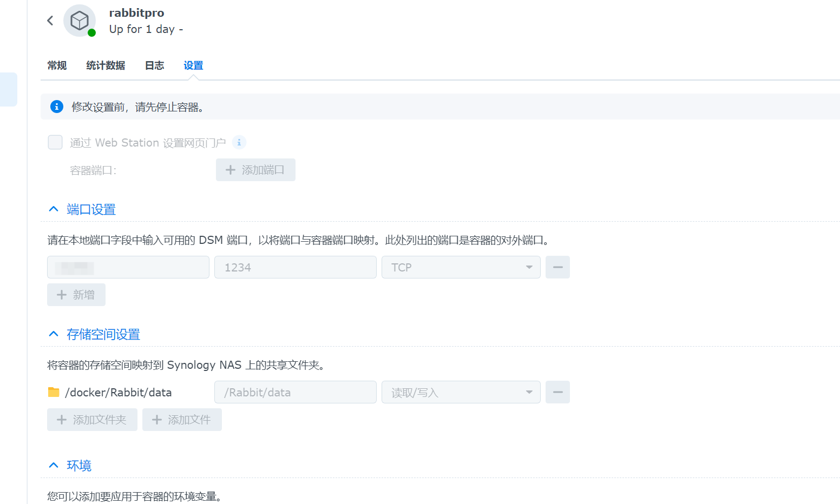Remove the port mapping row with minus button
Image resolution: width=840 pixels, height=504 pixels.
pos(557,267)
